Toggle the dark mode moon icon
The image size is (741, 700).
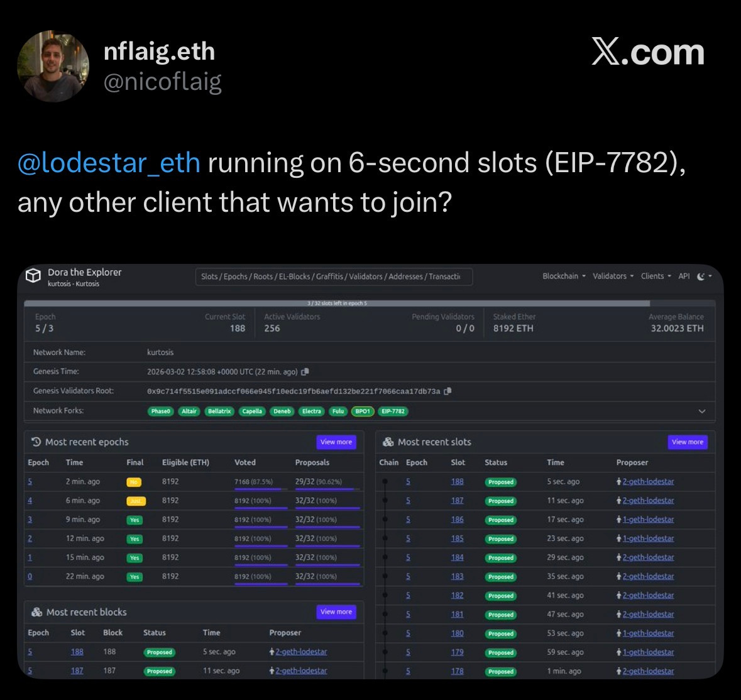(701, 276)
